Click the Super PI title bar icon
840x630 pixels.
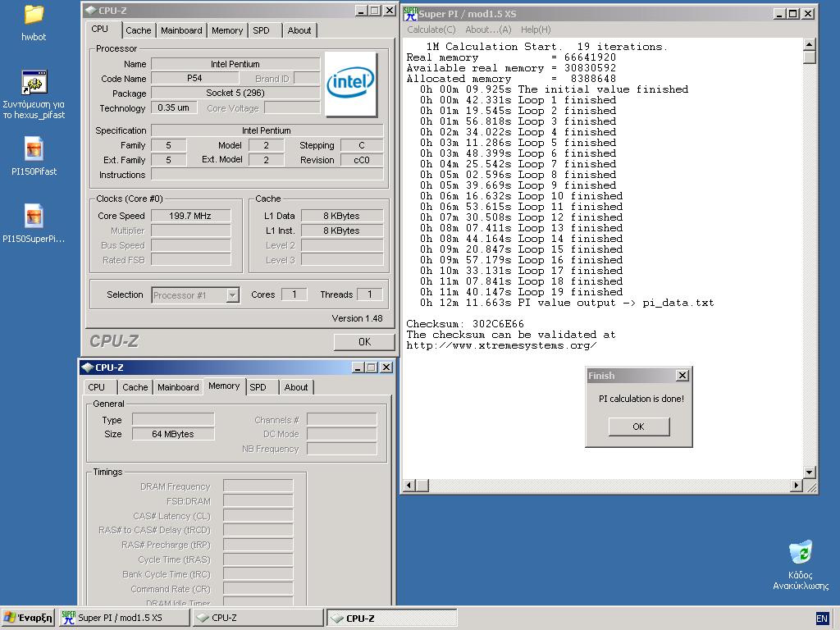coord(410,13)
